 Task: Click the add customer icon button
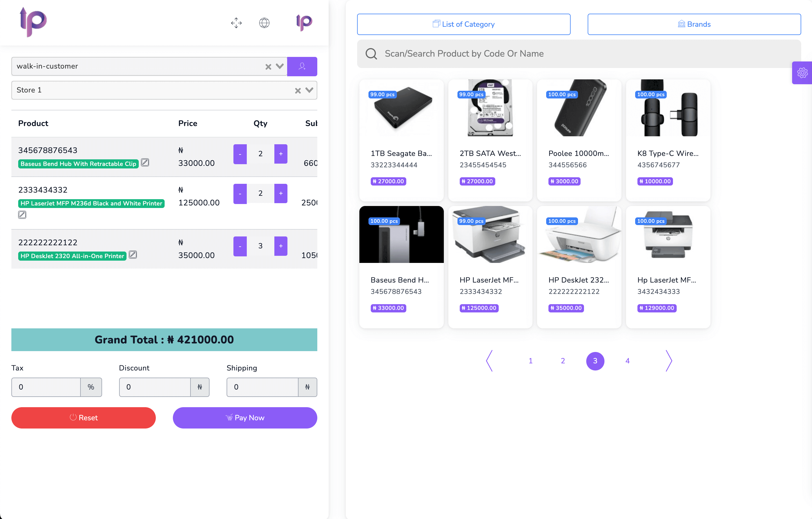pyautogui.click(x=302, y=66)
